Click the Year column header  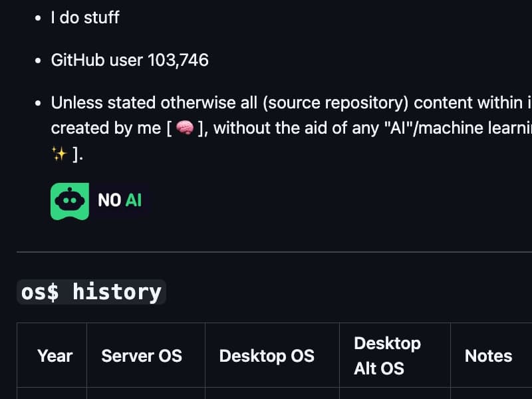point(55,356)
